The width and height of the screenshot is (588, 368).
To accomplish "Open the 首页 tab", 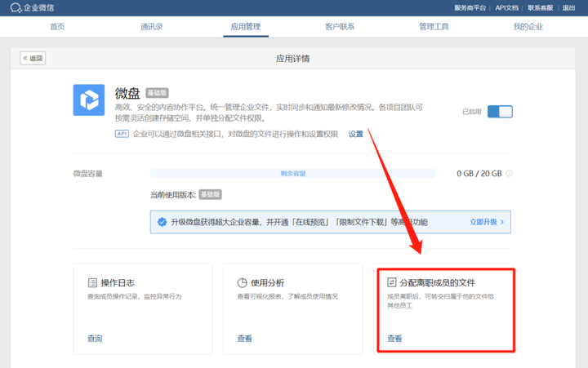I will click(x=57, y=27).
